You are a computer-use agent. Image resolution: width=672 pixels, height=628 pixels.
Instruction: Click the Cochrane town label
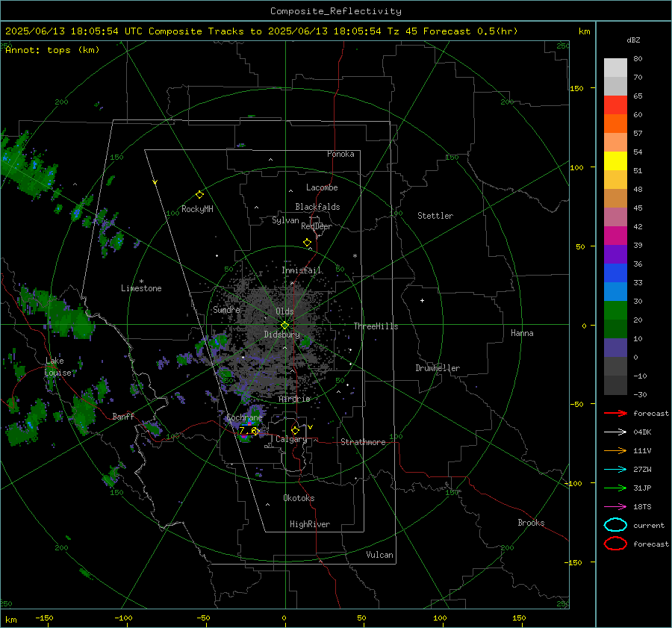(x=244, y=417)
